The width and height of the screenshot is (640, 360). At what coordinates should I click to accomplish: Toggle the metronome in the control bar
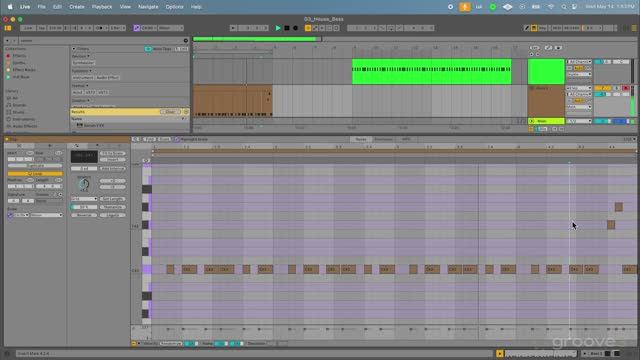(x=100, y=28)
